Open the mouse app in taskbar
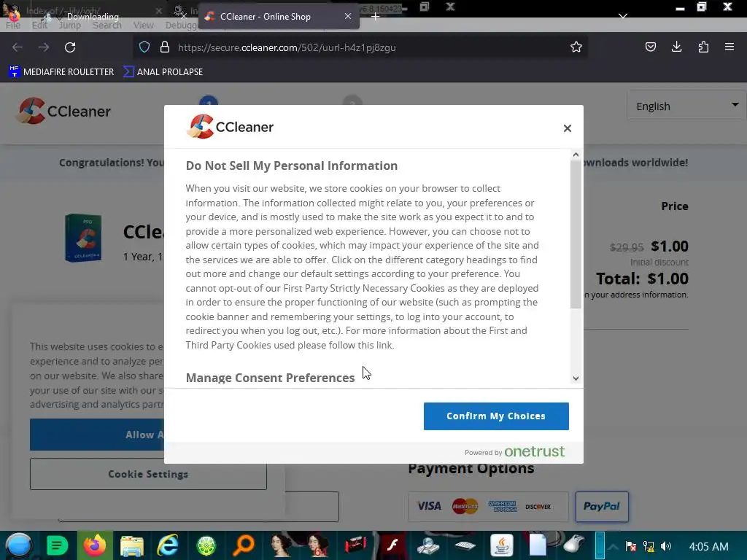This screenshot has width=747, height=560. pyautogui.click(x=575, y=544)
